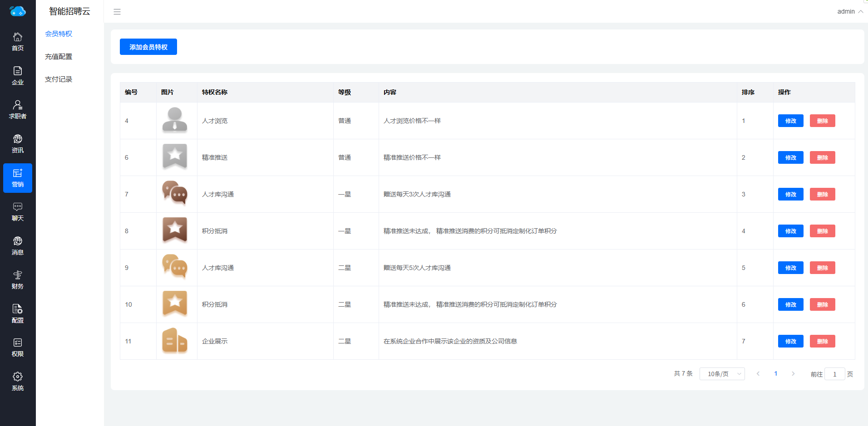Screen dimensions: 868x426
Task: Select 充值配置 in the submenu
Action: point(59,57)
